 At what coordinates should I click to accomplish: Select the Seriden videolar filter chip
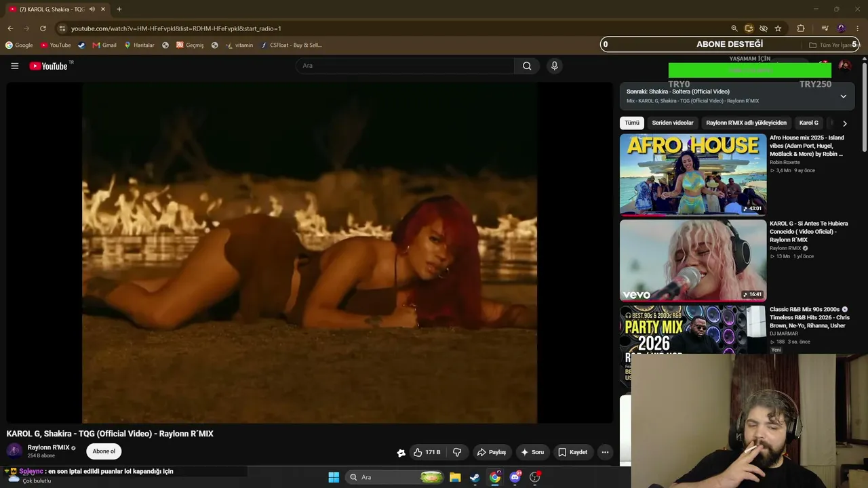point(673,123)
